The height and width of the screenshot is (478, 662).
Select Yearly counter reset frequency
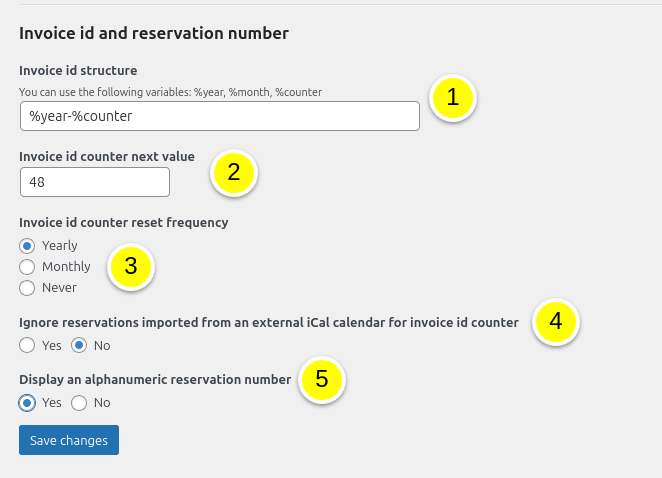pos(27,245)
